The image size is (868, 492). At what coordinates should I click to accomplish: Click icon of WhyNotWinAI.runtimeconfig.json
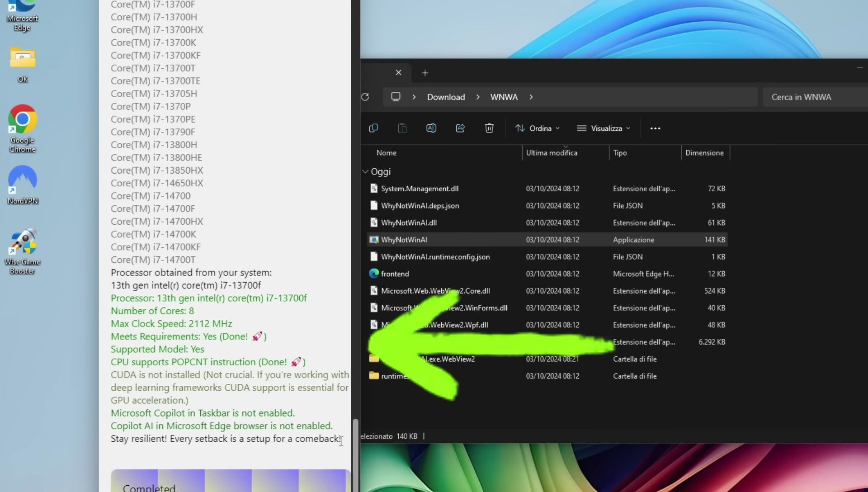point(374,257)
